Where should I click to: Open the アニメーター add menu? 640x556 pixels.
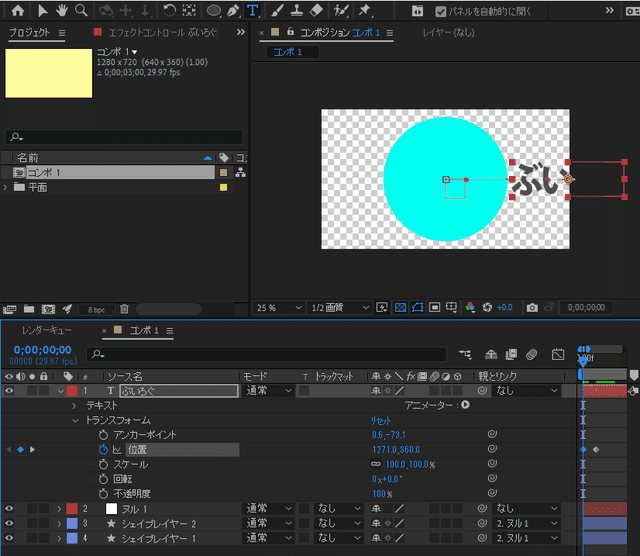pyautogui.click(x=465, y=405)
